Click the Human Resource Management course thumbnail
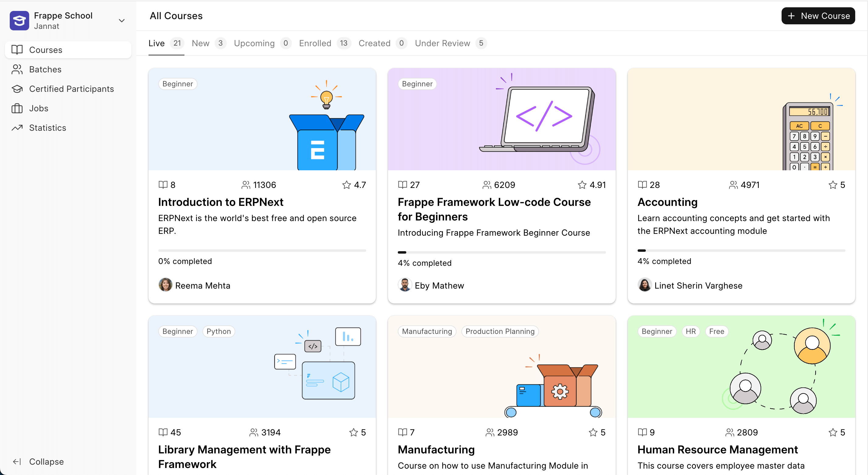Image resolution: width=868 pixels, height=475 pixels. pyautogui.click(x=741, y=366)
